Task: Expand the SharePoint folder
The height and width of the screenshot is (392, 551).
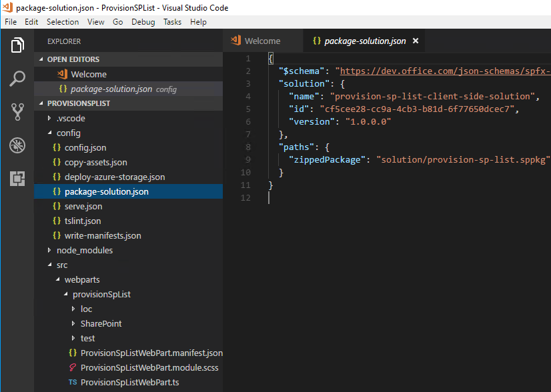Action: pos(73,324)
